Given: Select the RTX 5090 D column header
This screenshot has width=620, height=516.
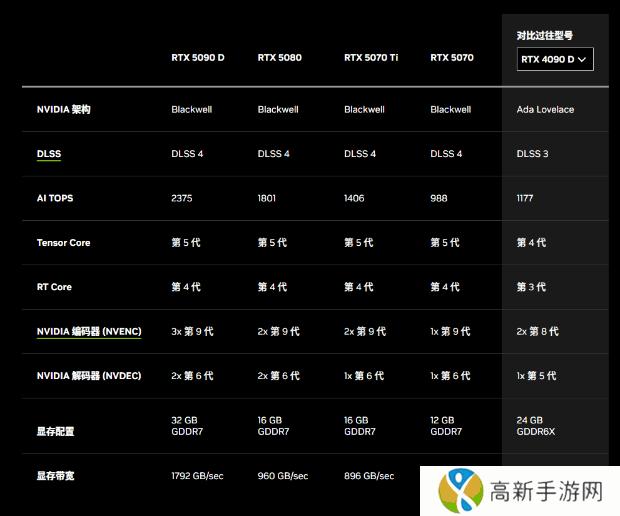Looking at the screenshot, I should (x=197, y=57).
